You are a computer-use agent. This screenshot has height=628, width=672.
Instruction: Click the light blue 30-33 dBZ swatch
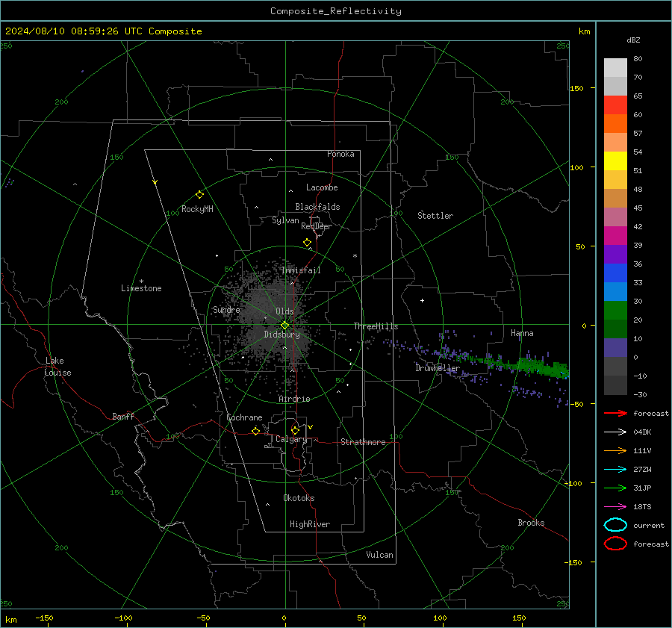(615, 292)
